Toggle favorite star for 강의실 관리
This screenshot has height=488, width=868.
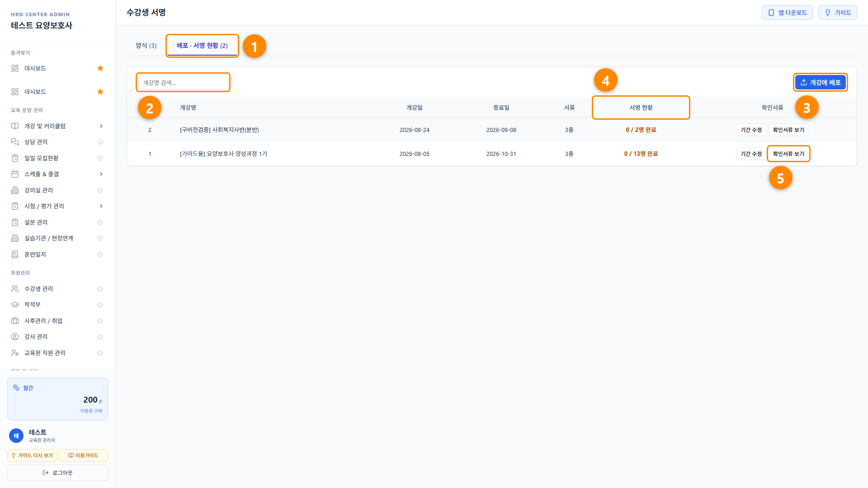point(100,190)
